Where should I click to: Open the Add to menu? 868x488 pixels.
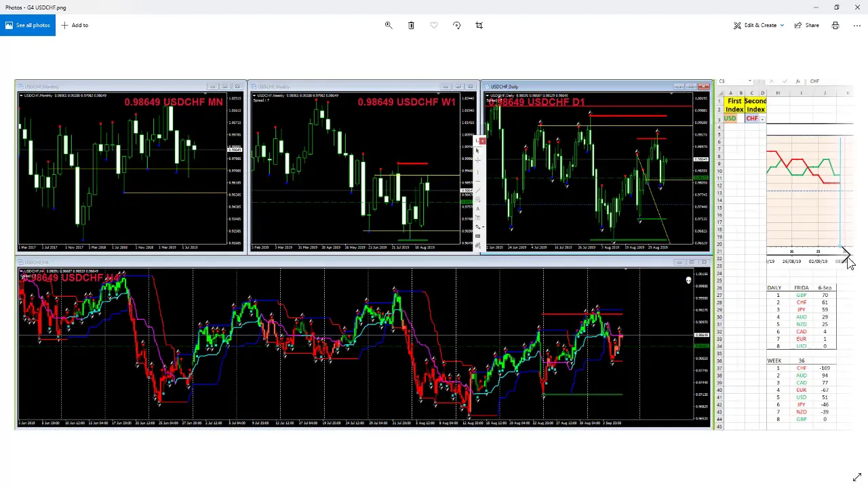tap(75, 25)
